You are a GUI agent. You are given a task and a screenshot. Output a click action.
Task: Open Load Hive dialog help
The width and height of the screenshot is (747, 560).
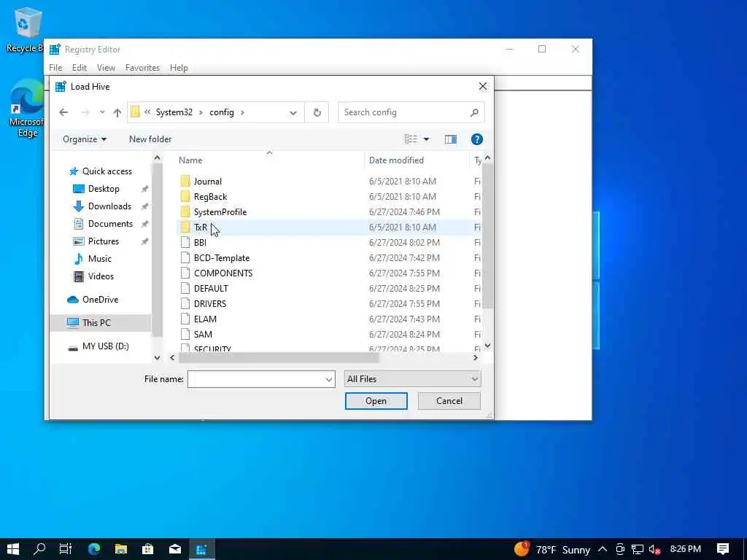point(477,139)
